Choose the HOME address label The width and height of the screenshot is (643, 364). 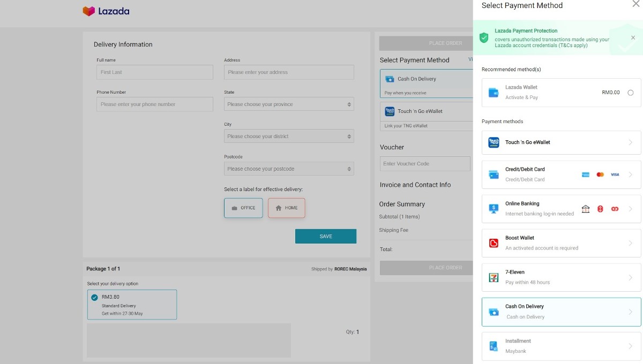pos(286,208)
